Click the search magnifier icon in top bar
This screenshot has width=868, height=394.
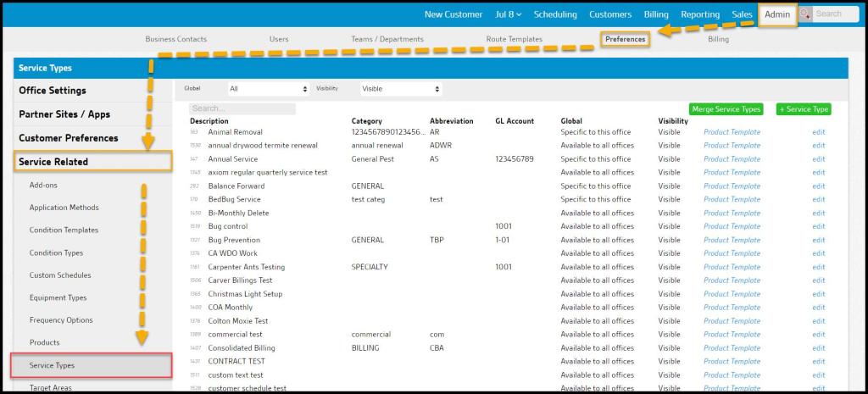pos(805,14)
